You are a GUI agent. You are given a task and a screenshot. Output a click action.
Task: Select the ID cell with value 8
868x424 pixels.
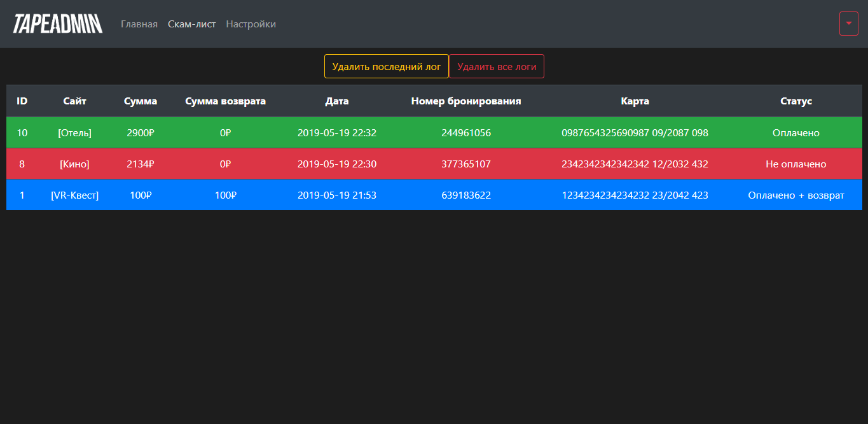[x=22, y=164]
